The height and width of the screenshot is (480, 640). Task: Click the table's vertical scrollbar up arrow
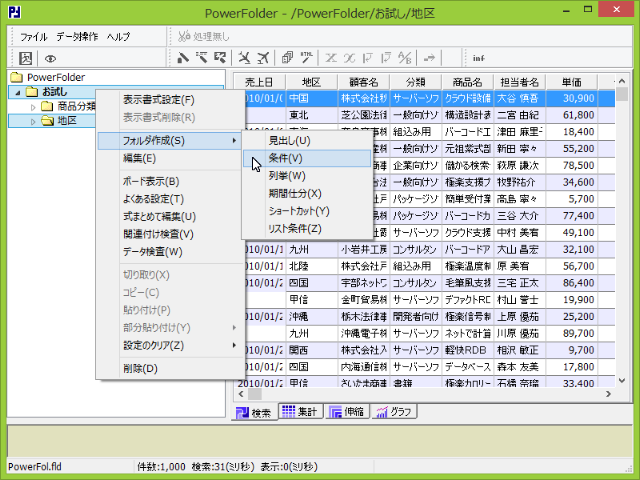pos(622,81)
